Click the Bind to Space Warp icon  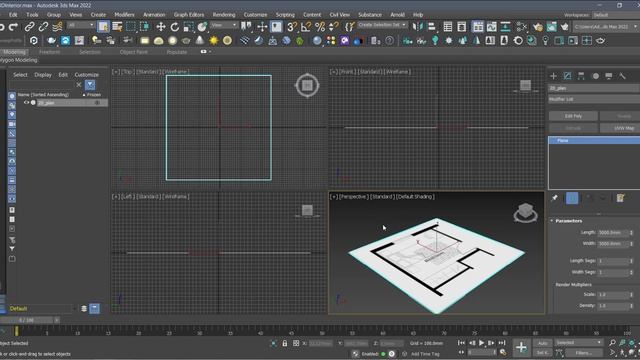[x=57, y=27]
